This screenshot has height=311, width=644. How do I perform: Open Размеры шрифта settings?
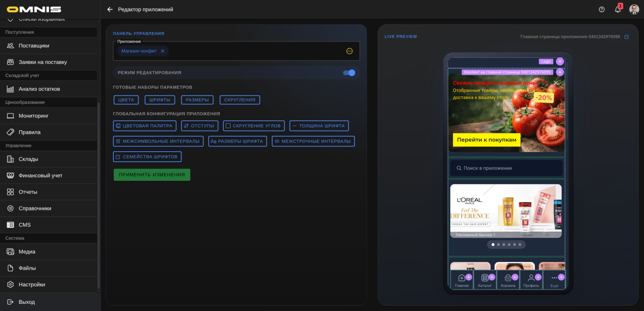click(x=237, y=141)
